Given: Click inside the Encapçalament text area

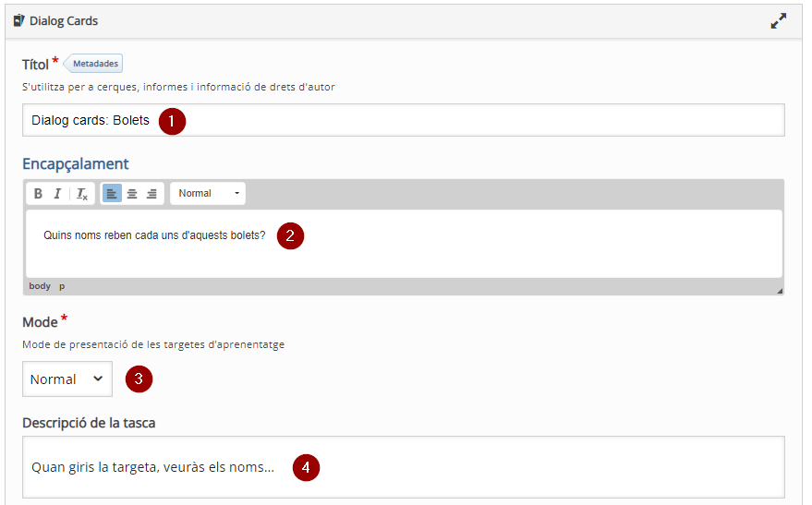Looking at the screenshot, I should click(x=404, y=244).
